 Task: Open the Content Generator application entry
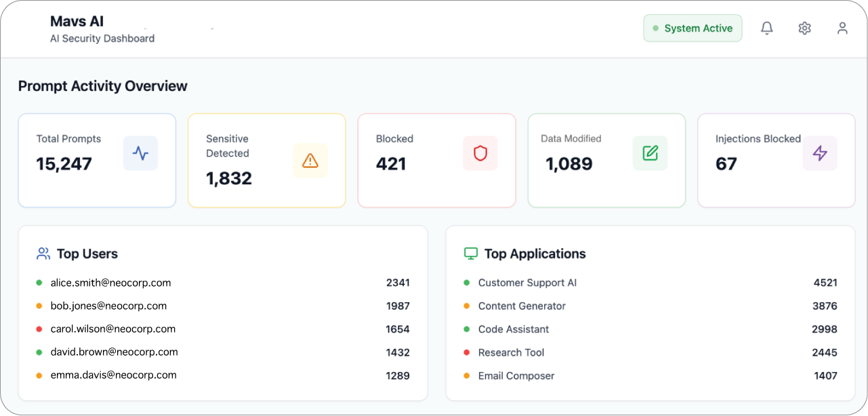(x=522, y=306)
